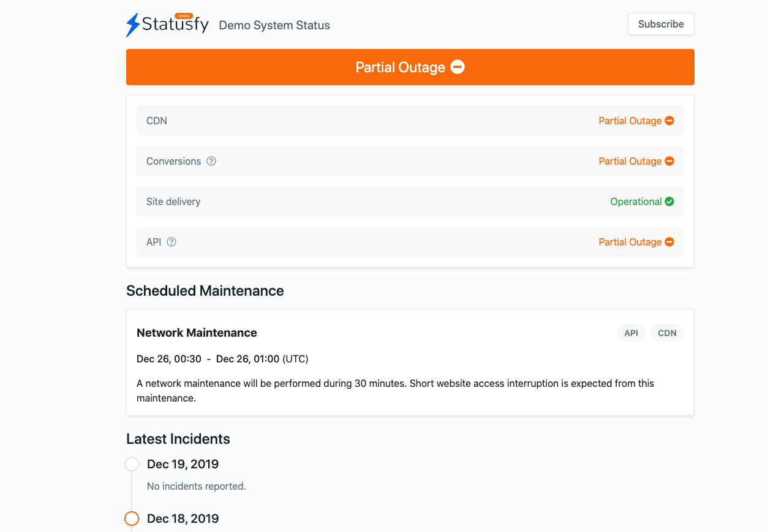Click the Partial Outage icon beside API
The width and height of the screenshot is (768, 532).
(x=669, y=242)
